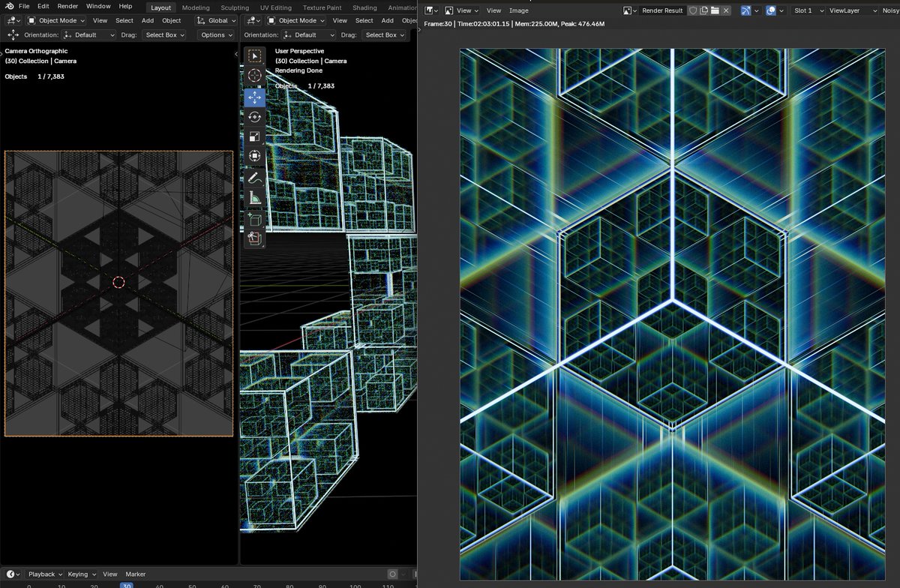900x588 pixels.
Task: Activate the Transform tool in viewport toolbar
Action: point(255,156)
